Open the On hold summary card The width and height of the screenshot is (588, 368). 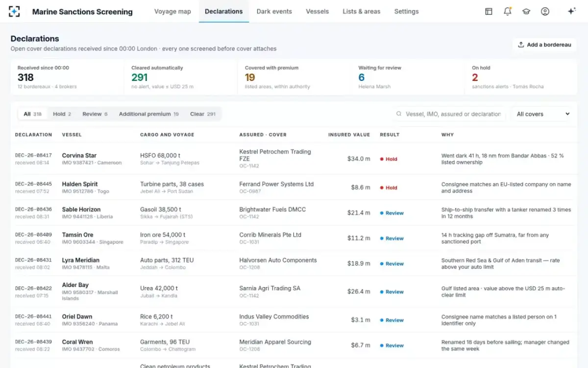[x=521, y=77]
